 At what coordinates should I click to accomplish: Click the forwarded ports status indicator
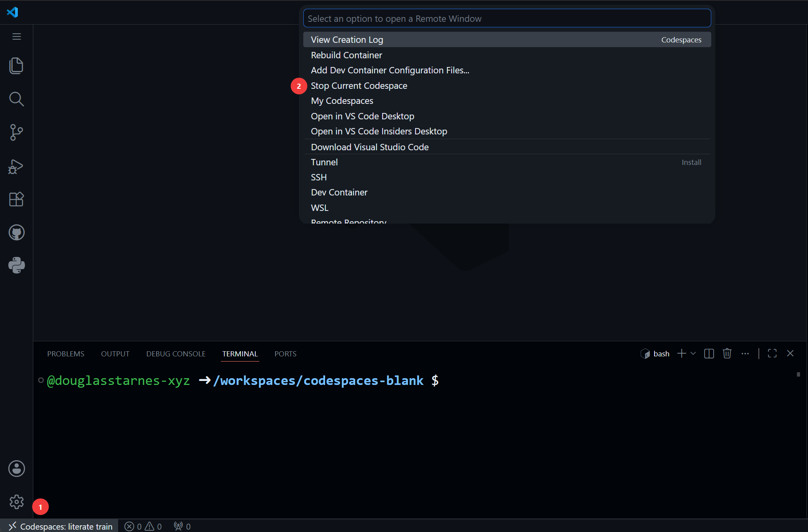[182, 526]
